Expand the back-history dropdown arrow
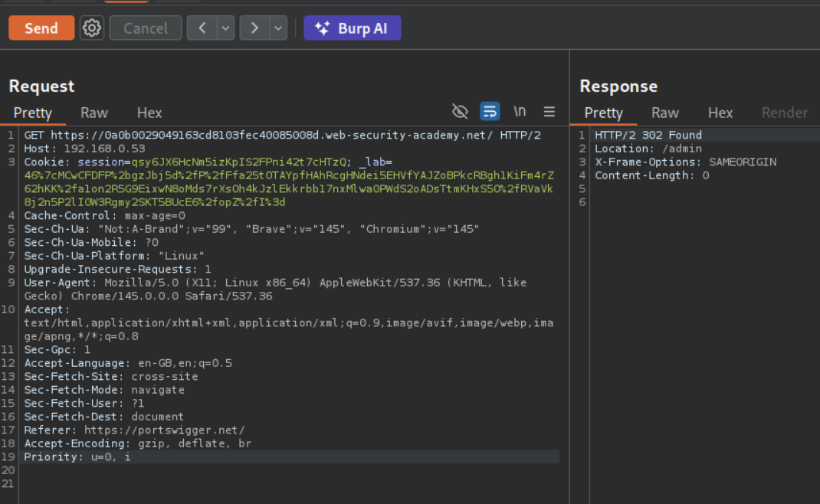 click(225, 28)
